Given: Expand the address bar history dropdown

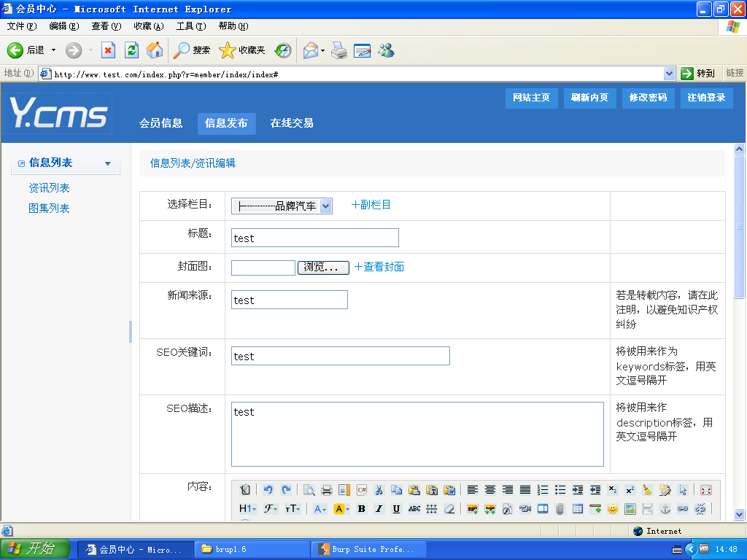Looking at the screenshot, I should [x=669, y=74].
